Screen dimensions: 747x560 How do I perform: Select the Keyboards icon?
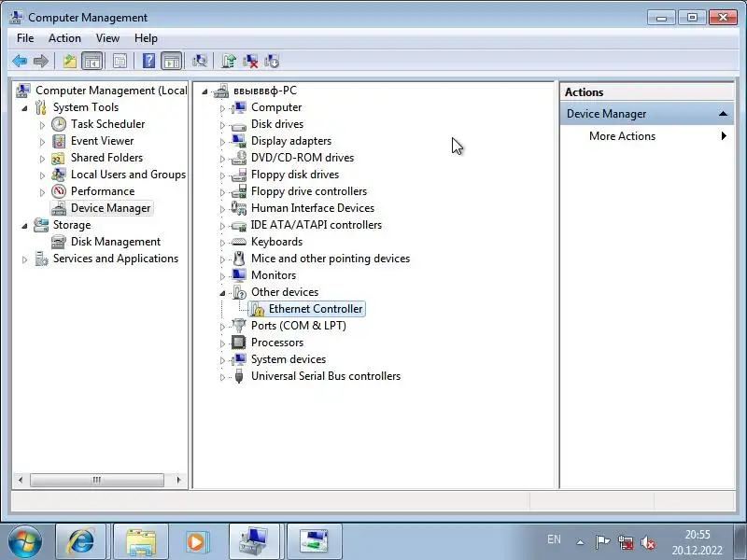coord(239,242)
